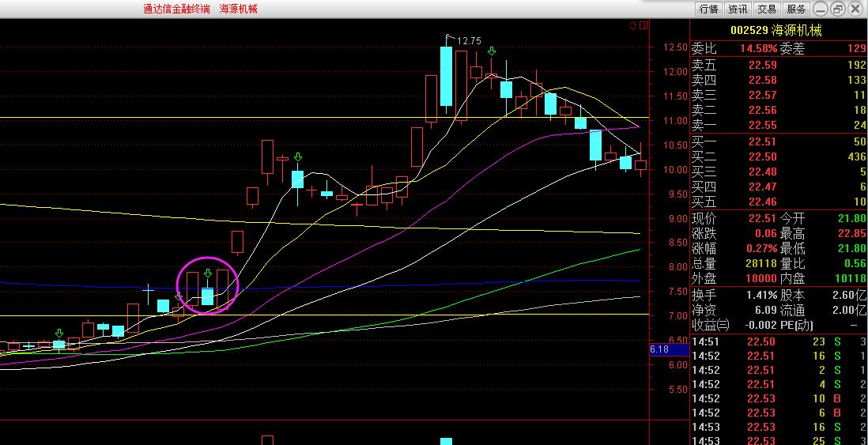This screenshot has height=445, width=868.
Task: Click the green arrow marker near the 10.00 level candle
Action: tap(298, 157)
